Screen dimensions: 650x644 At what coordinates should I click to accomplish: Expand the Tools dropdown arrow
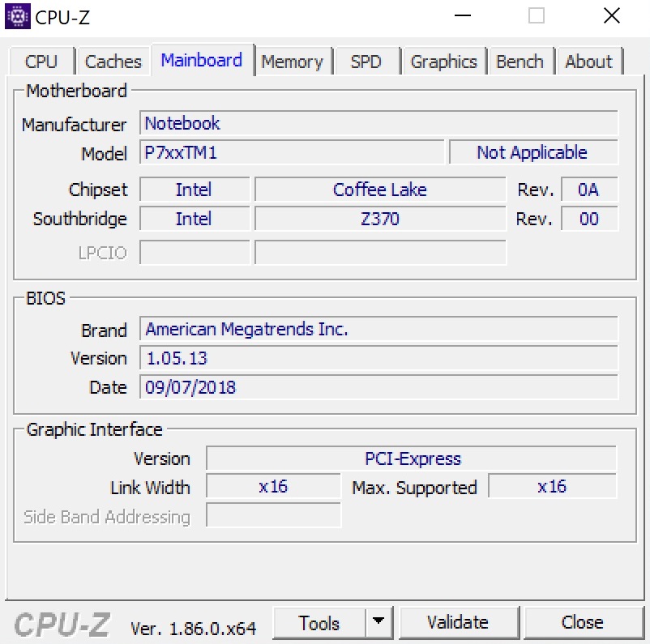(x=378, y=621)
